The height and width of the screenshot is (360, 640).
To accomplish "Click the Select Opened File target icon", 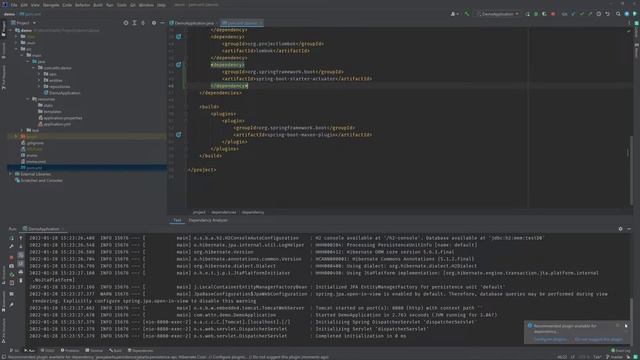I will click(126, 23).
